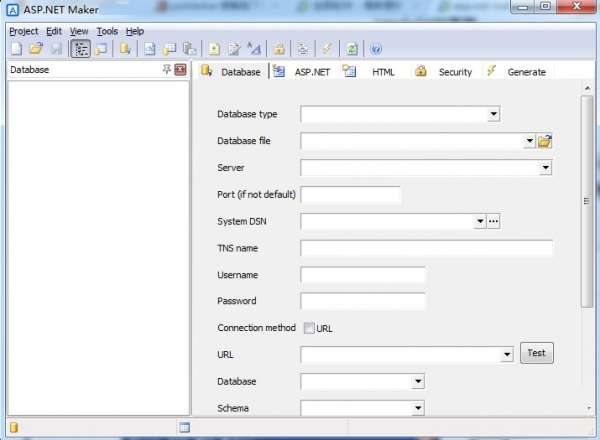Open the Server dropdown list

click(546, 168)
